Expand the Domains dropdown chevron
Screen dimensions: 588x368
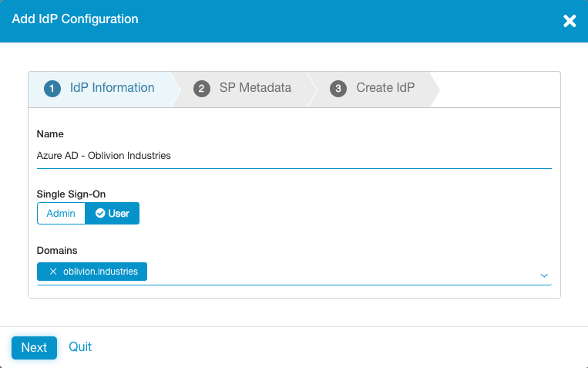(544, 275)
